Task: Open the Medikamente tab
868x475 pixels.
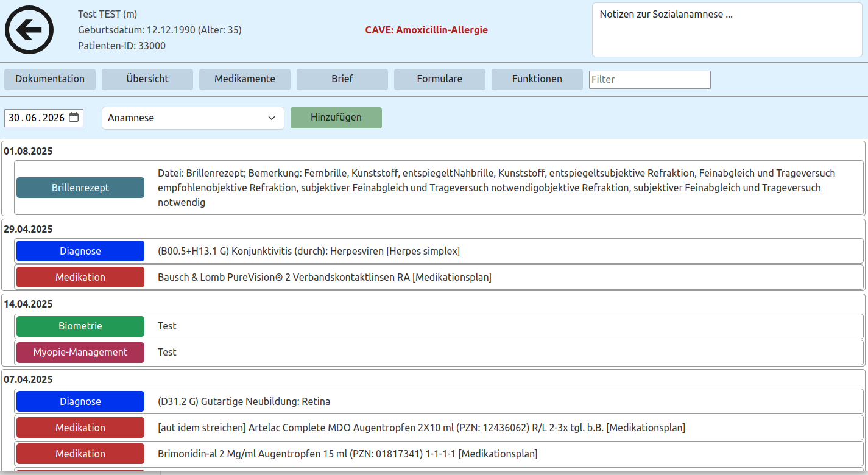Action: tap(245, 79)
